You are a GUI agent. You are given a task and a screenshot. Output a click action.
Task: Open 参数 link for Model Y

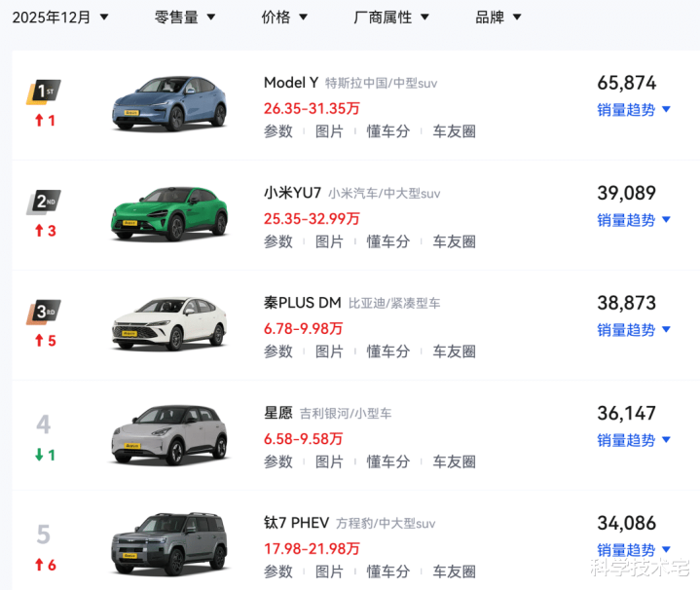pos(277,131)
